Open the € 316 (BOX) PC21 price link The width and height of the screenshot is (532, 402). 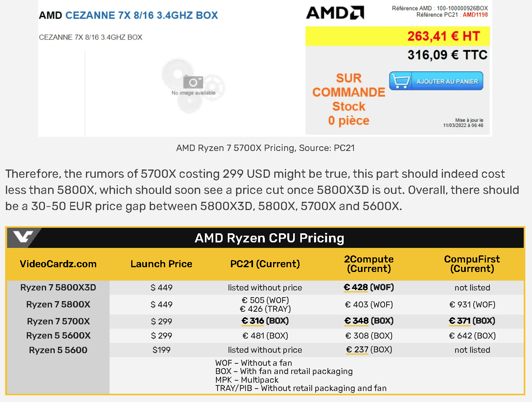pos(265,321)
